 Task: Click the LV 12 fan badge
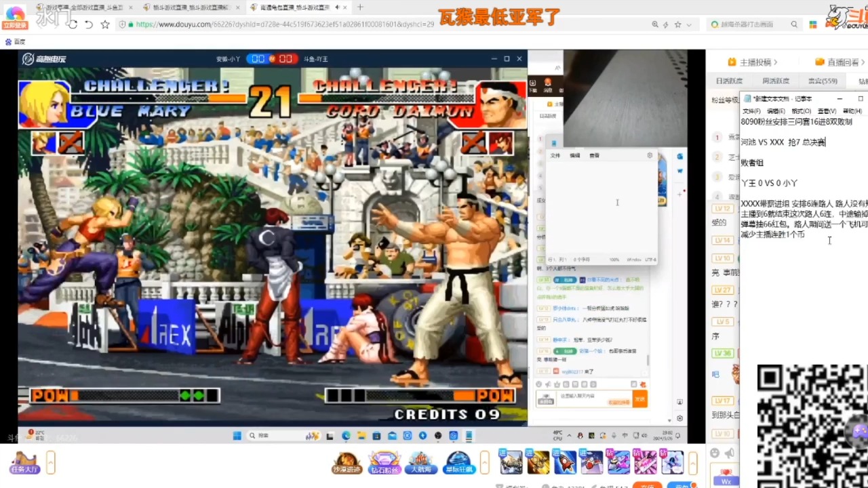coord(723,209)
